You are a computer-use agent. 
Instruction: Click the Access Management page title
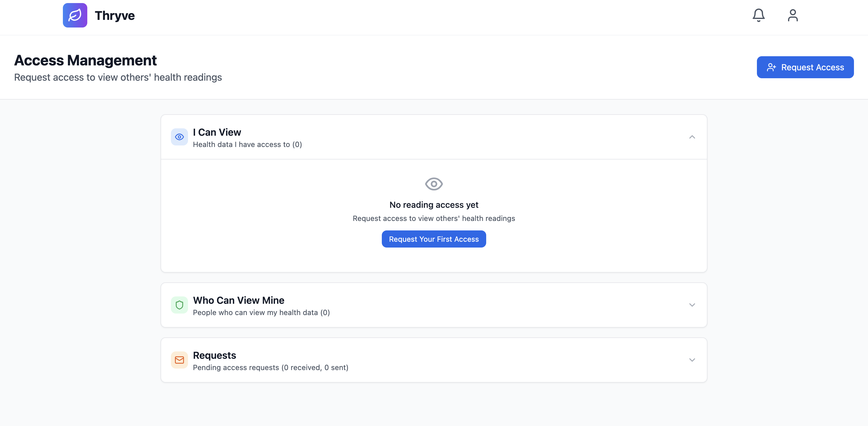(x=85, y=61)
